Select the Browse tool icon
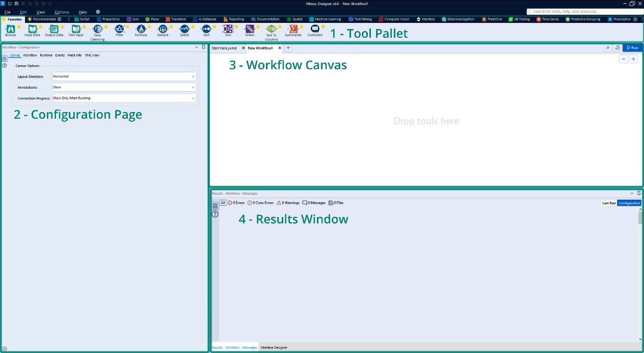 [x=10, y=29]
